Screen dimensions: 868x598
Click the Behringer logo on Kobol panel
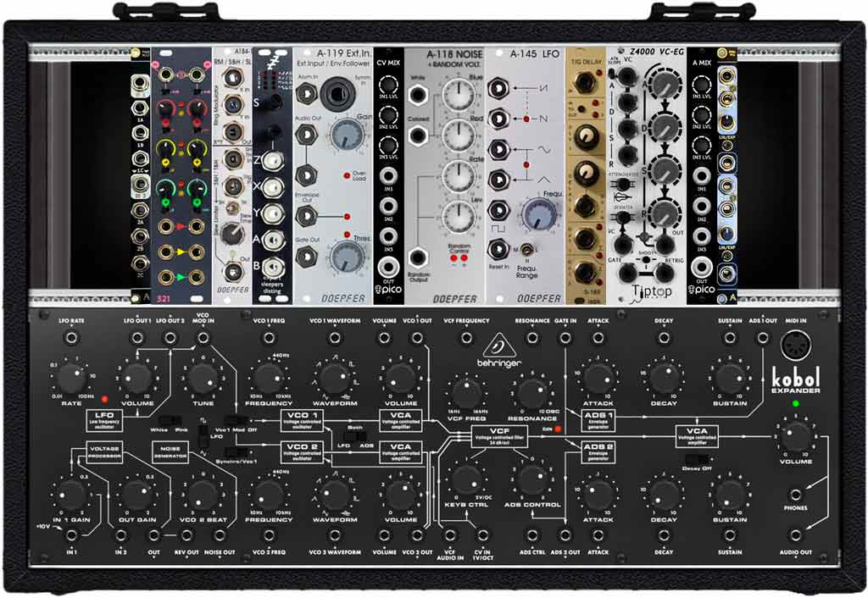click(502, 348)
